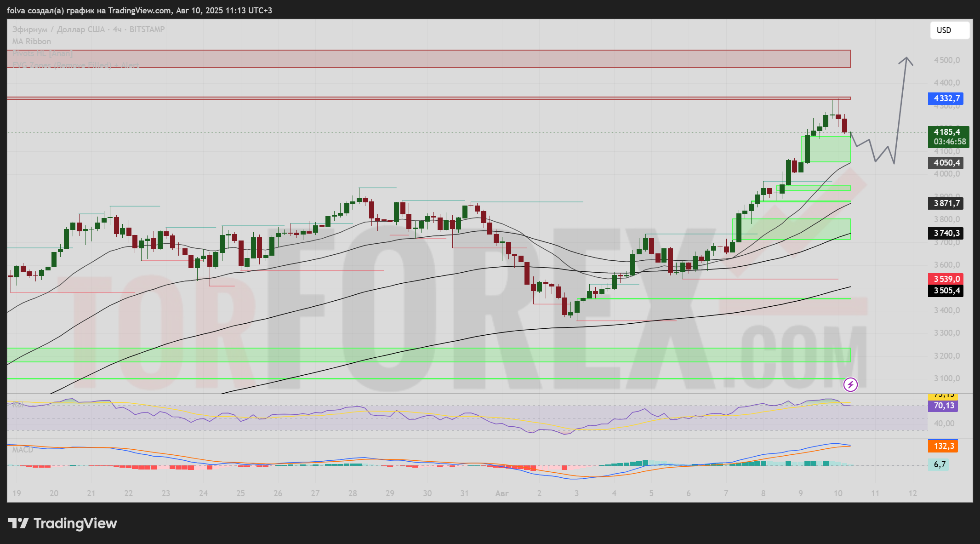Click the blue 4332,7 price label
Image resolution: width=980 pixels, height=544 pixels.
pos(946,98)
